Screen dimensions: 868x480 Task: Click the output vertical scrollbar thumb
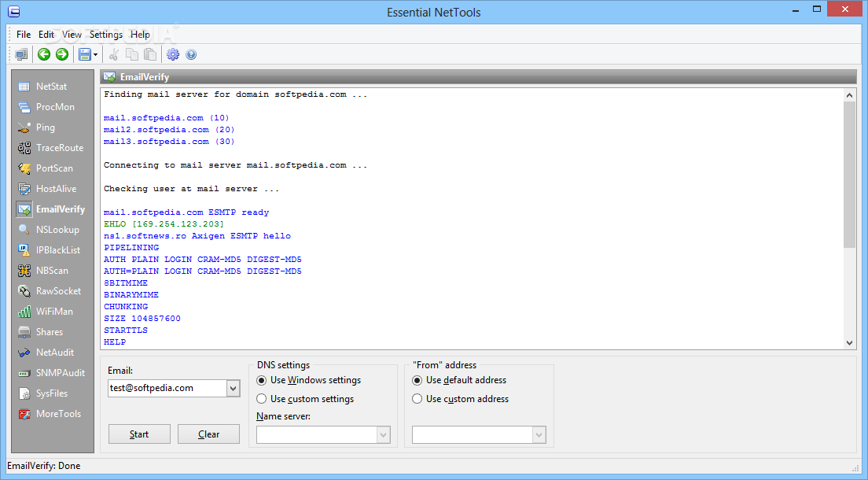coord(849,175)
